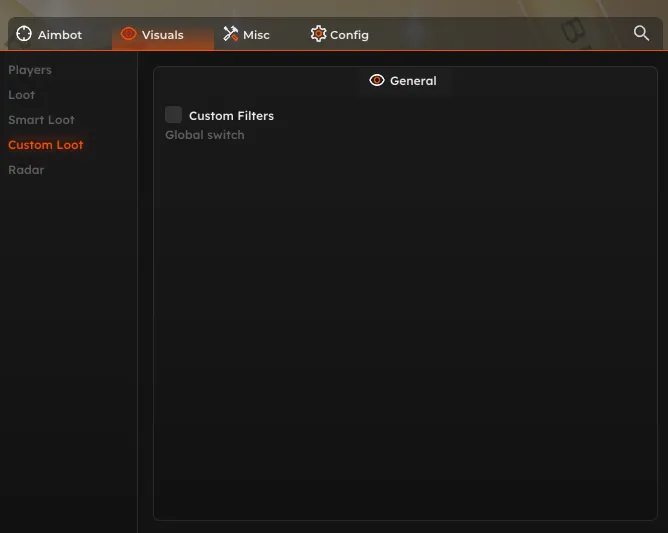This screenshot has width=668, height=533.
Task: Click the Misc tools icon
Action: tap(230, 34)
